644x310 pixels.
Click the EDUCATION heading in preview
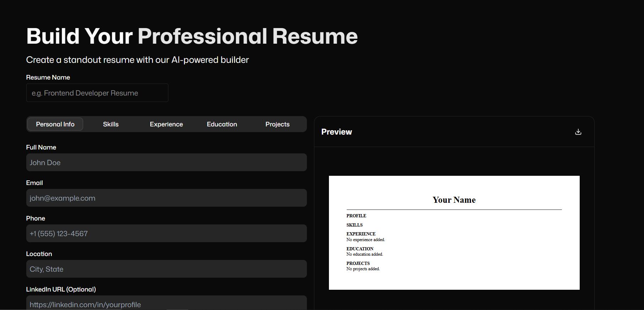pos(360,249)
